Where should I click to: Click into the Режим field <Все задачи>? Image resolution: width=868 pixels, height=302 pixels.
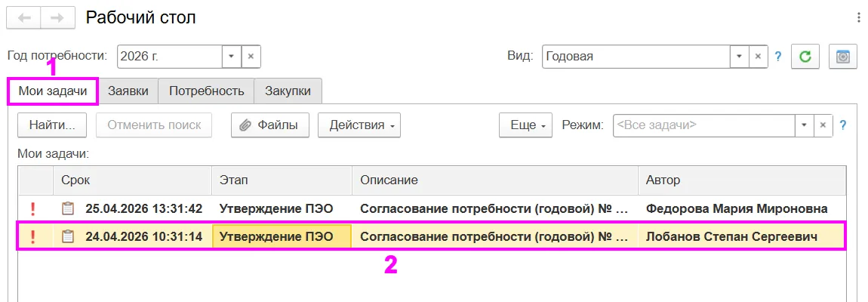tap(704, 125)
